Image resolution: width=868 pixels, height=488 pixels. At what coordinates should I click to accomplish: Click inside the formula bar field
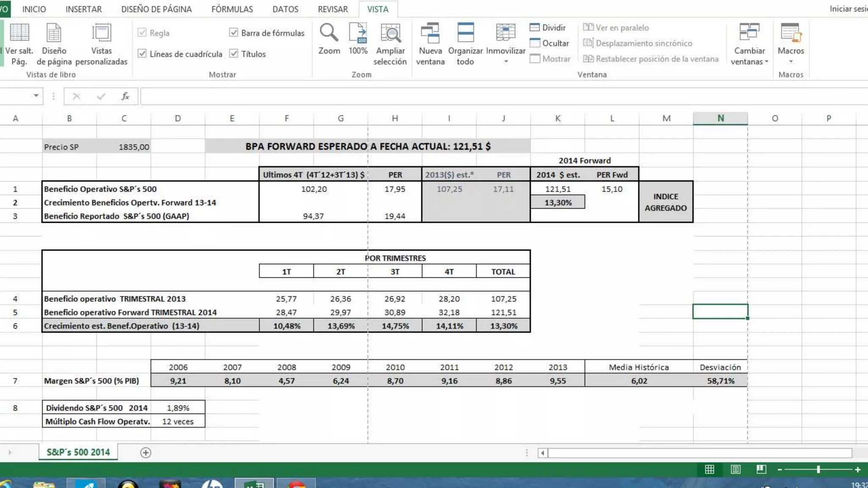[x=466, y=97]
